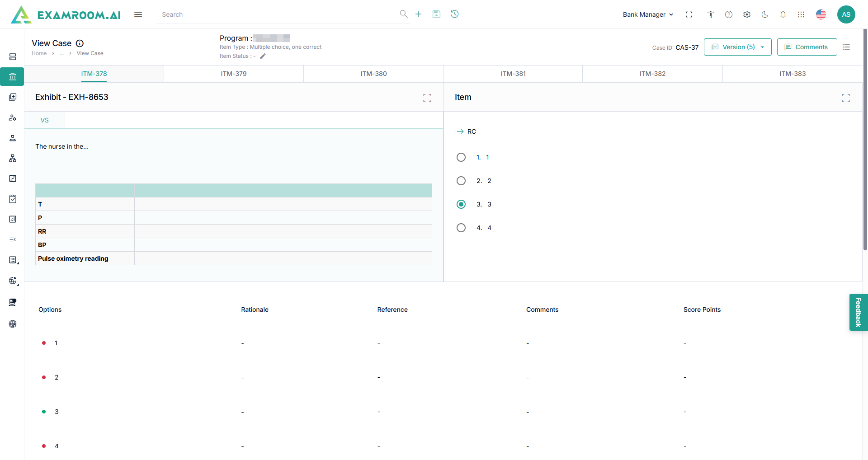The height and width of the screenshot is (460, 868).
Task: Click the history clock icon in top bar
Action: point(454,14)
